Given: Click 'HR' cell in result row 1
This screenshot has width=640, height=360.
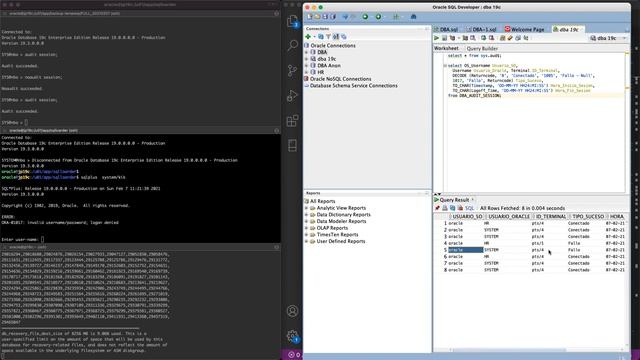Looking at the screenshot, I should tap(487, 223).
